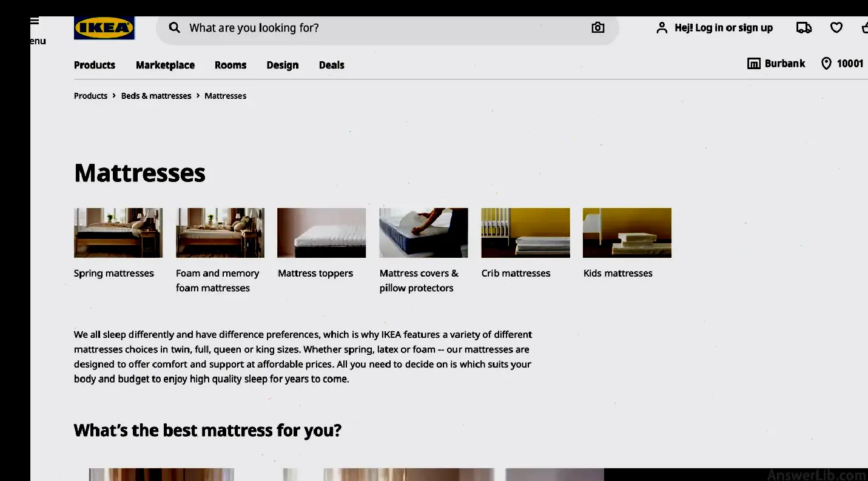Change the 10001 zip code

(850, 64)
